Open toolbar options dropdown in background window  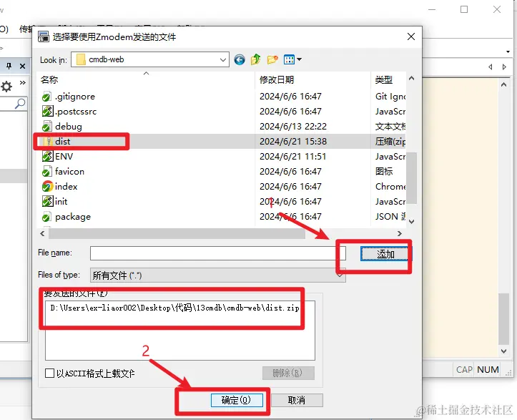(508, 52)
